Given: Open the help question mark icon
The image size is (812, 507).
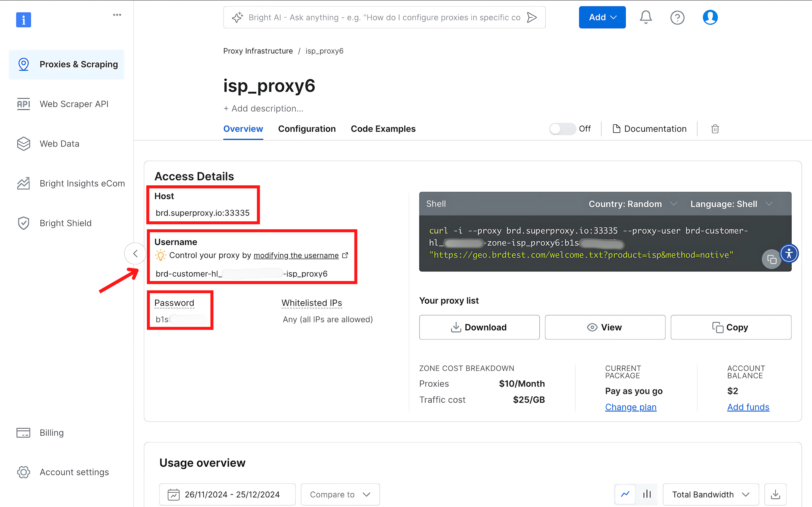Looking at the screenshot, I should [x=677, y=17].
